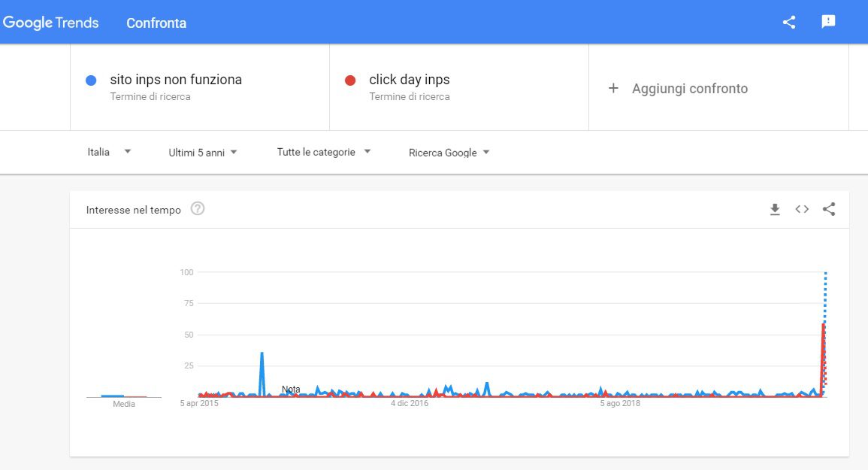This screenshot has width=868, height=470.
Task: Select the blue dot of 'sito inps non funziona'
Action: pos(92,80)
